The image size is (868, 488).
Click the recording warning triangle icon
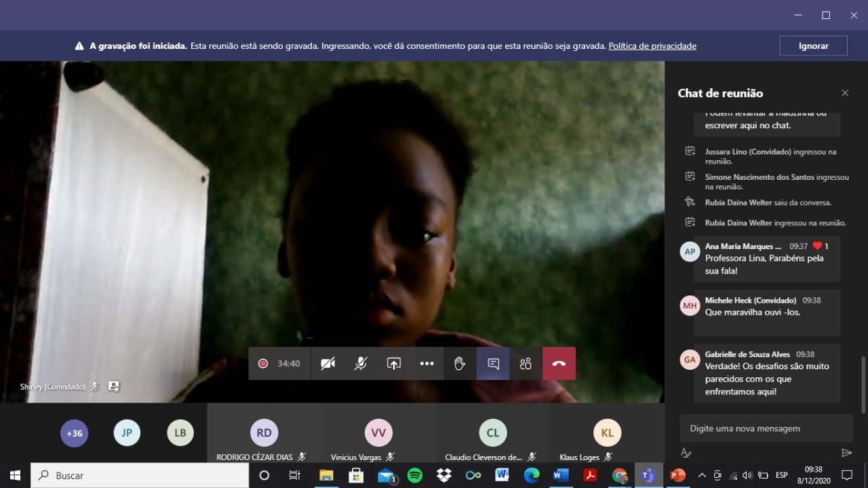point(79,46)
